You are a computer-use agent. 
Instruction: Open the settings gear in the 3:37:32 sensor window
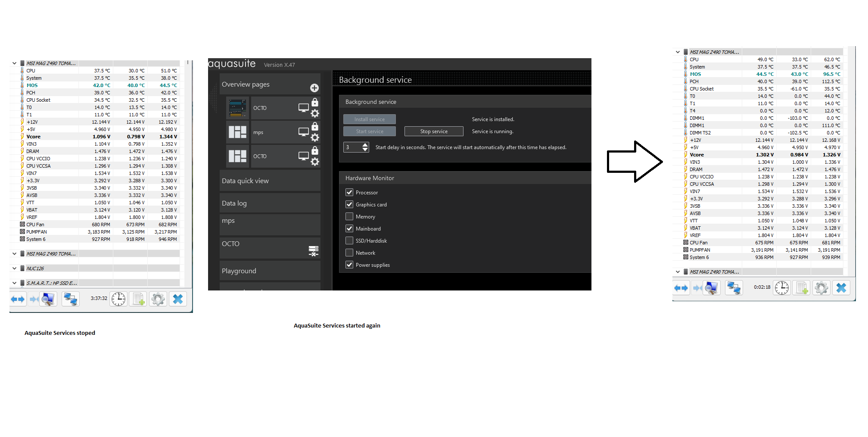pos(158,299)
